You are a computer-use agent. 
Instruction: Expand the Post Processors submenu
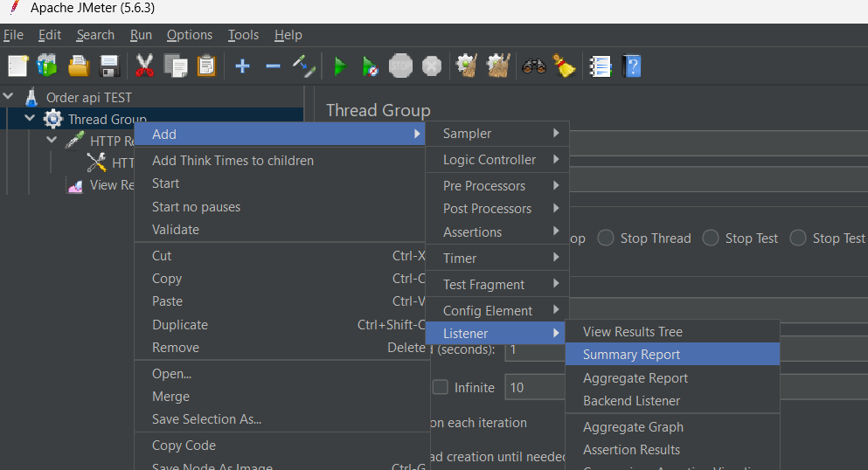497,209
